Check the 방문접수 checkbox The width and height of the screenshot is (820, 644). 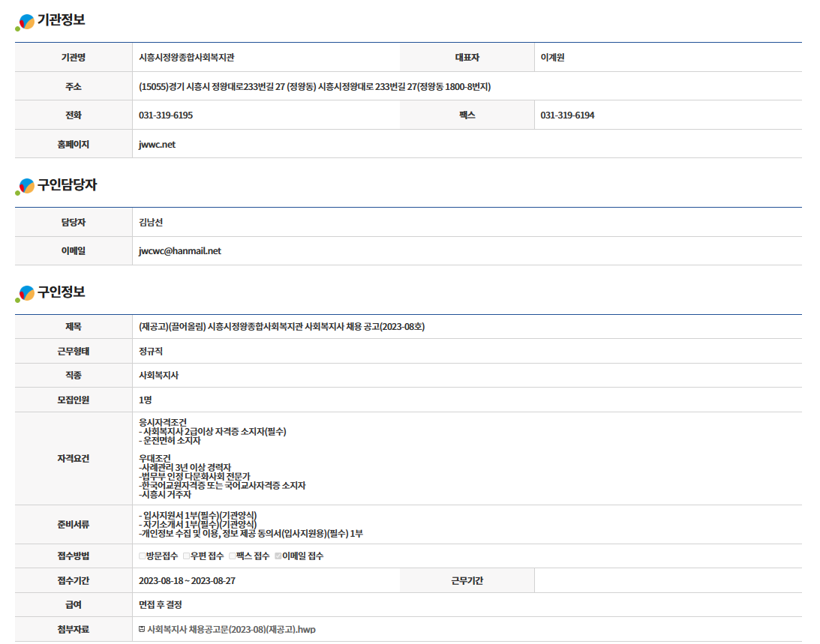click(x=143, y=556)
